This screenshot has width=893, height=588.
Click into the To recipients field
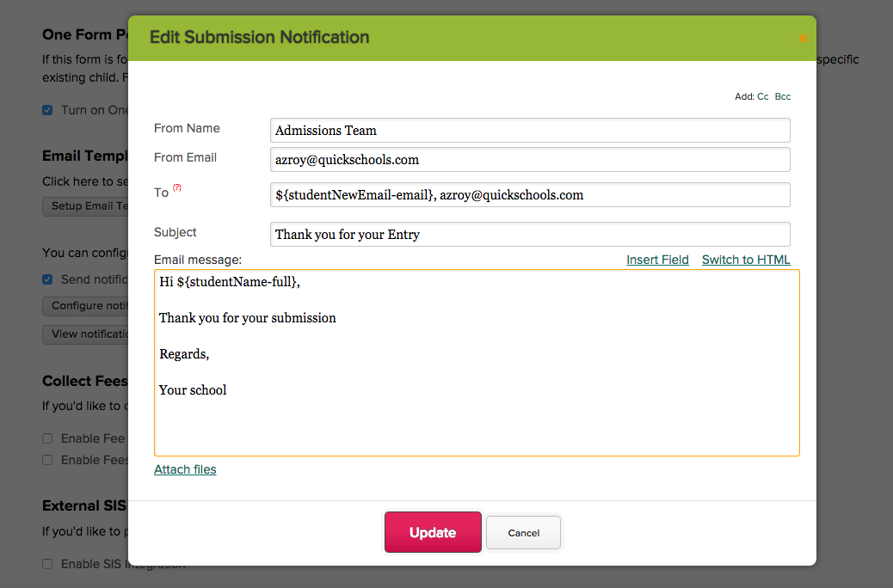pyautogui.click(x=529, y=195)
